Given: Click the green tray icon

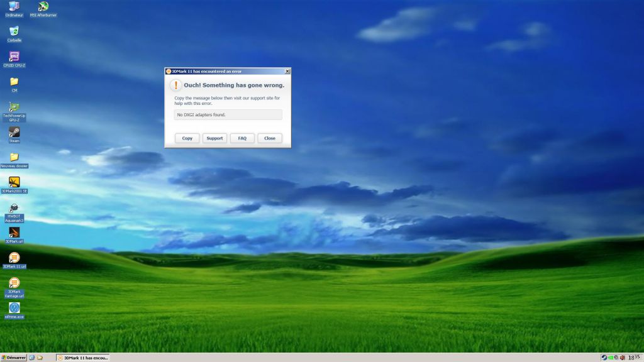Looking at the screenshot, I should pyautogui.click(x=610, y=358).
